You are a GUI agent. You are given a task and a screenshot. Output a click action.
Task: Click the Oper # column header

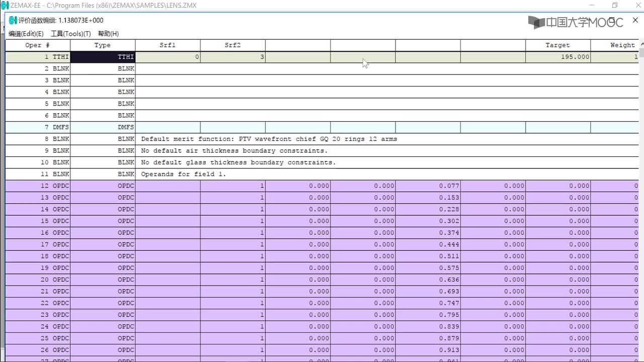[38, 45]
